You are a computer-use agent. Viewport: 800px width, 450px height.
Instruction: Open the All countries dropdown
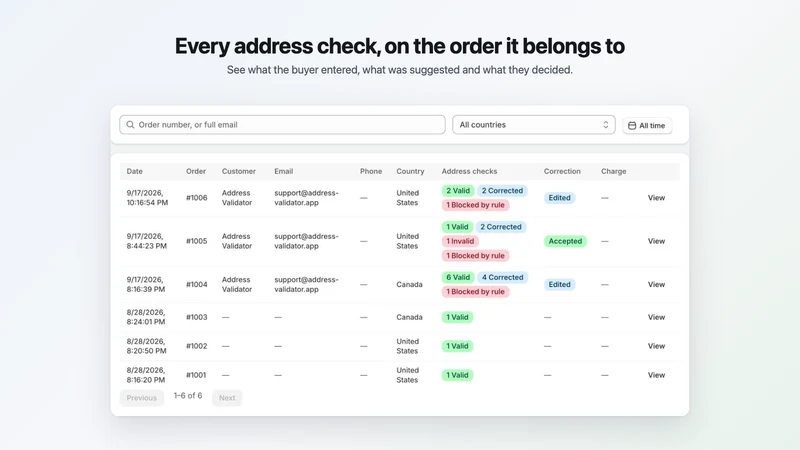coord(534,124)
